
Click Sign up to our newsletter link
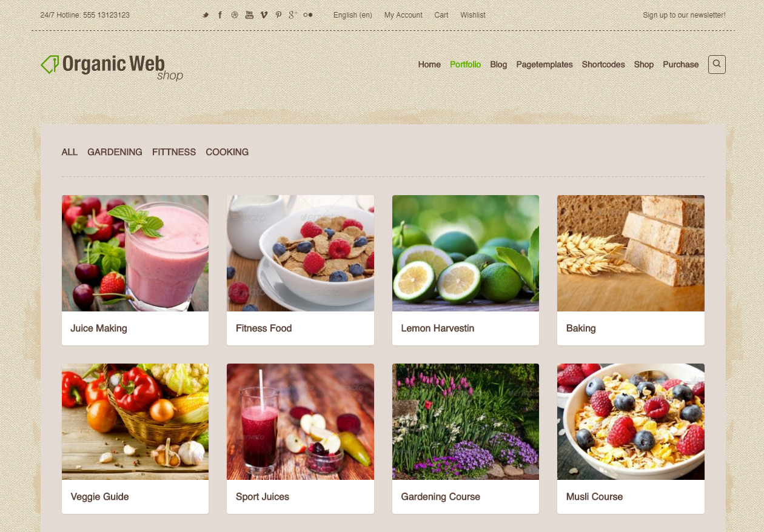pyautogui.click(x=684, y=15)
